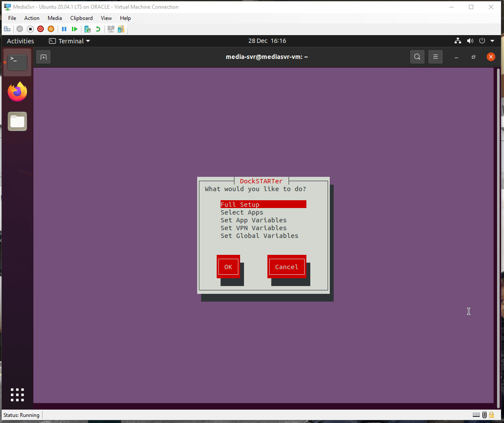Click the mouse icon in VM status bar
The width and height of the screenshot is (504, 423).
[x=484, y=415]
